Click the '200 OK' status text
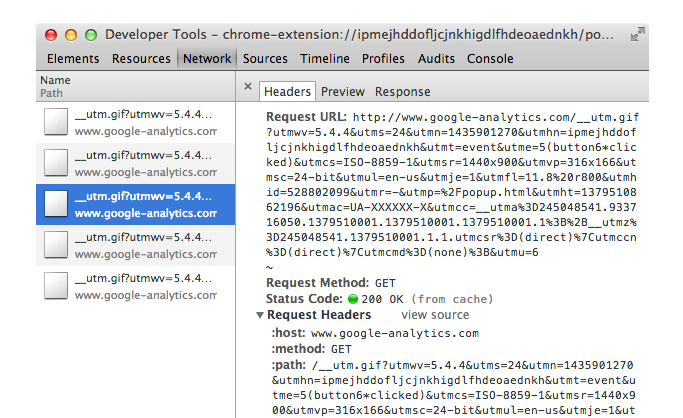This screenshot has width=683, height=418. [x=382, y=299]
